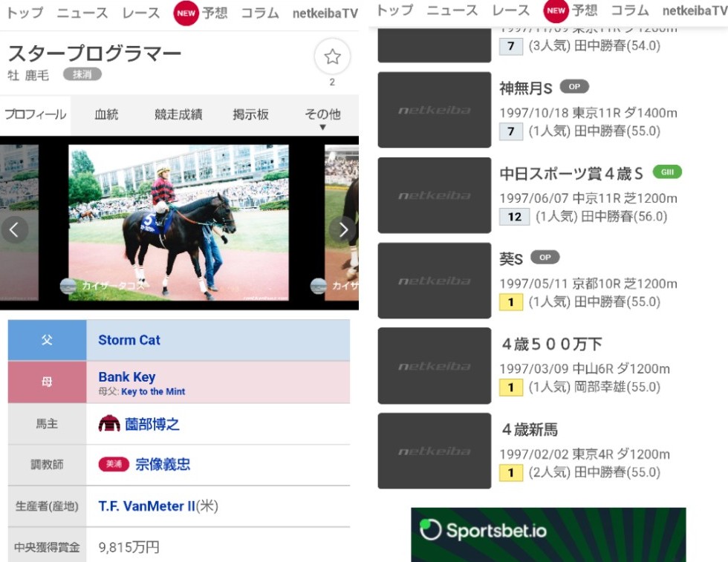
Task: Open breeder link T.F. VanMeter II
Action: (147, 506)
